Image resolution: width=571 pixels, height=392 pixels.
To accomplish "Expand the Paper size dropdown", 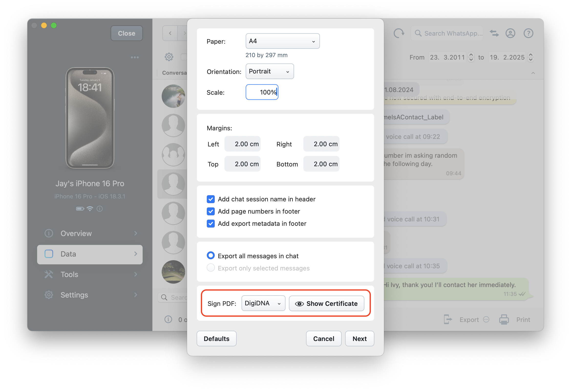I will [x=282, y=42].
